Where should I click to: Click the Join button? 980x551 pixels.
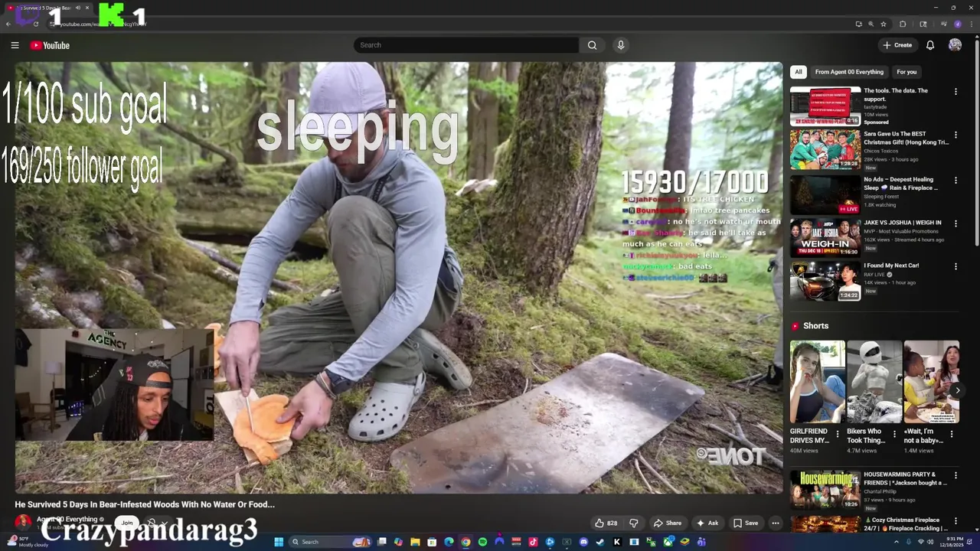[126, 523]
